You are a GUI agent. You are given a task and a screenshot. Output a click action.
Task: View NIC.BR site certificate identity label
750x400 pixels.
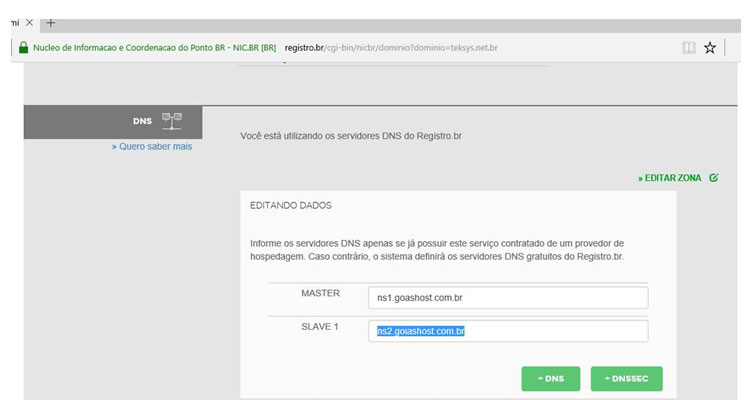(155, 47)
